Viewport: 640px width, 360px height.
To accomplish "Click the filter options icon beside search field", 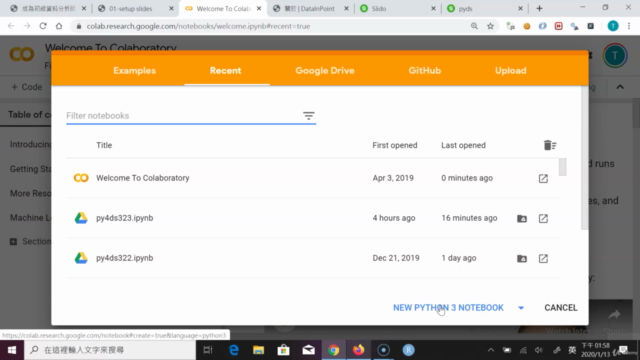I will [309, 116].
